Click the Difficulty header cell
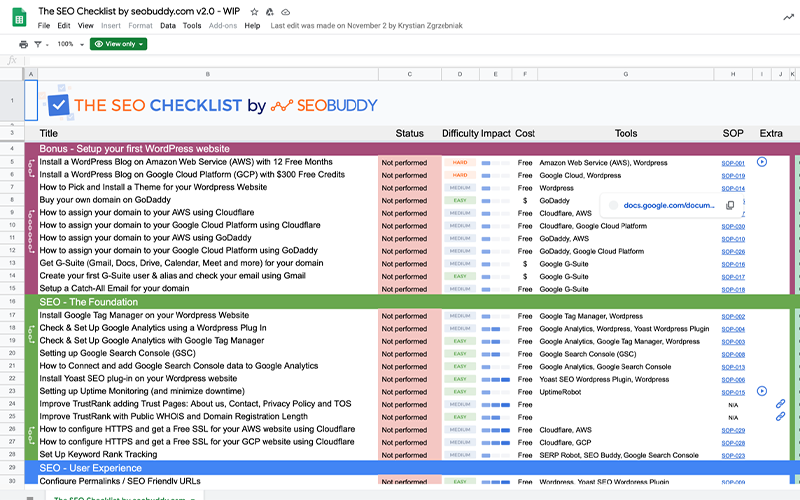This screenshot has height=500, width=800. (x=460, y=133)
